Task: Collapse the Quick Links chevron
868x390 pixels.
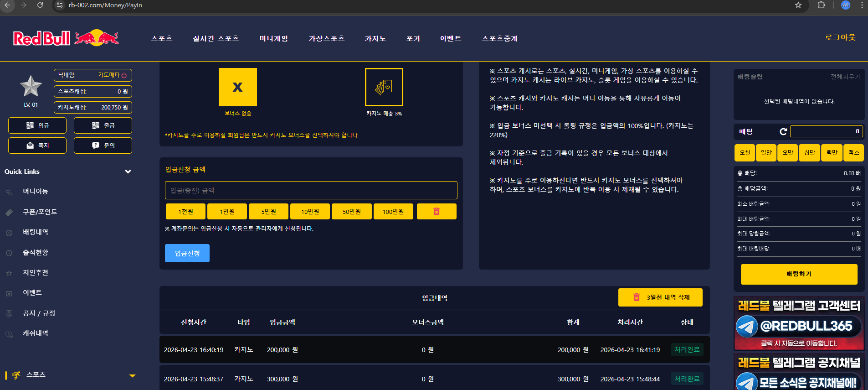Action: (x=128, y=172)
